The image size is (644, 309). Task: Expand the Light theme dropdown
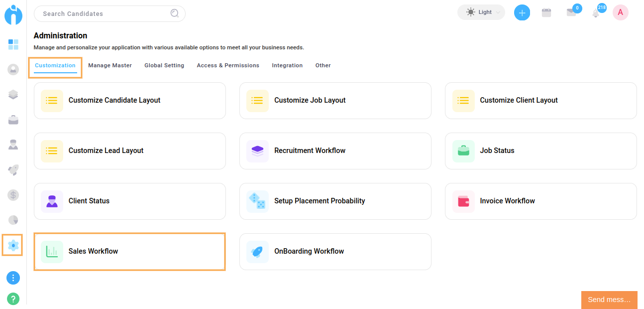(481, 12)
